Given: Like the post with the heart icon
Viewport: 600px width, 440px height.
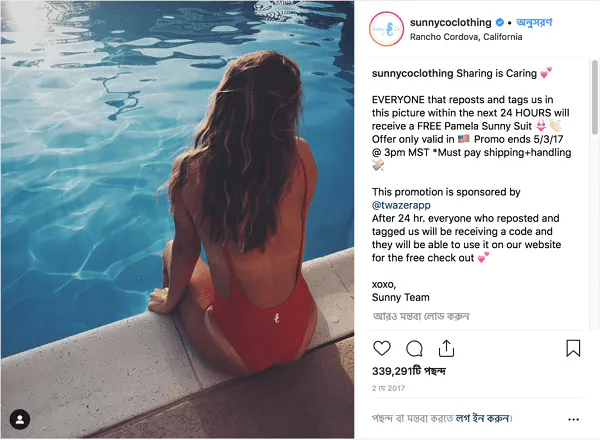Looking at the screenshot, I should (x=381, y=348).
